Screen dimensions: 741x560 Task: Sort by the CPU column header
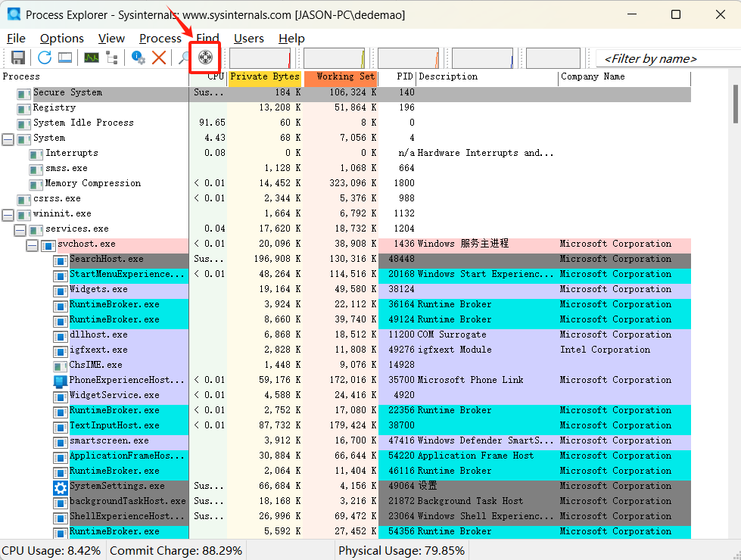click(208, 77)
